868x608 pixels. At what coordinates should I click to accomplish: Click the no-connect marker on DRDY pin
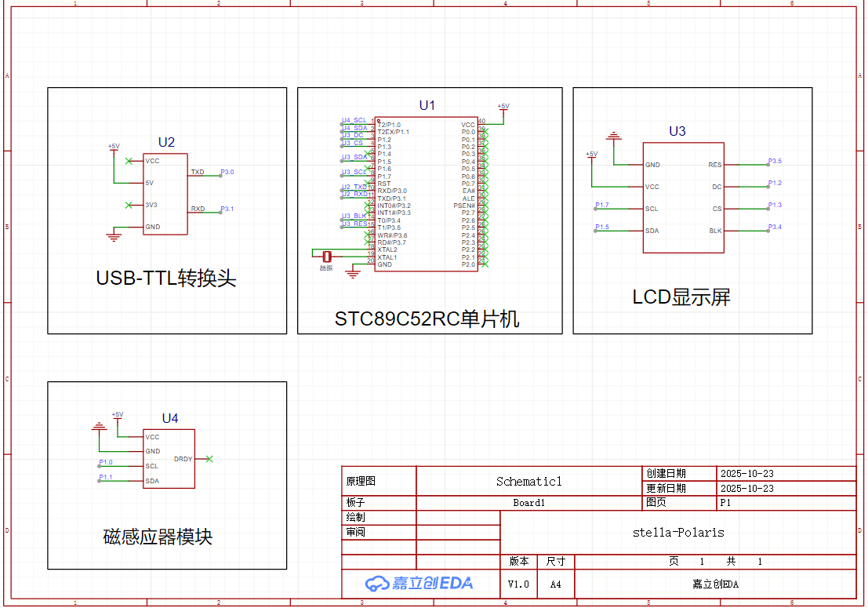click(209, 459)
